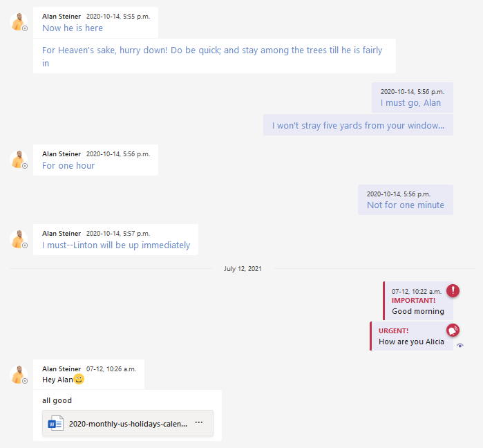Viewport: 483px width, 448px height.
Task: Click the seen eye icon
Action: point(460,346)
